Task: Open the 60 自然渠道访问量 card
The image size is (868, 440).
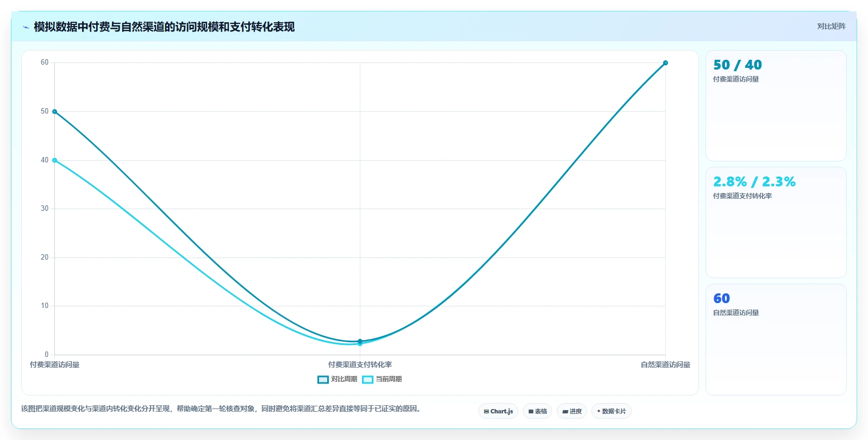Action: [x=776, y=339]
